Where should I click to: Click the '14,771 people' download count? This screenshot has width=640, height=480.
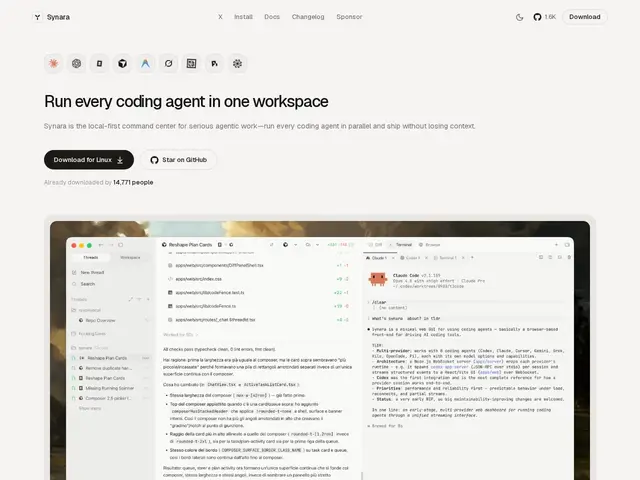[133, 182]
